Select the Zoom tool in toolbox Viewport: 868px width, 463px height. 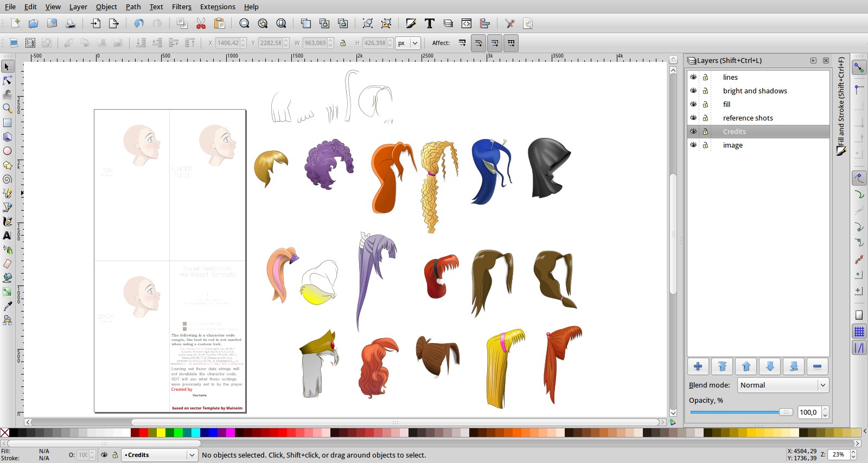coord(7,109)
